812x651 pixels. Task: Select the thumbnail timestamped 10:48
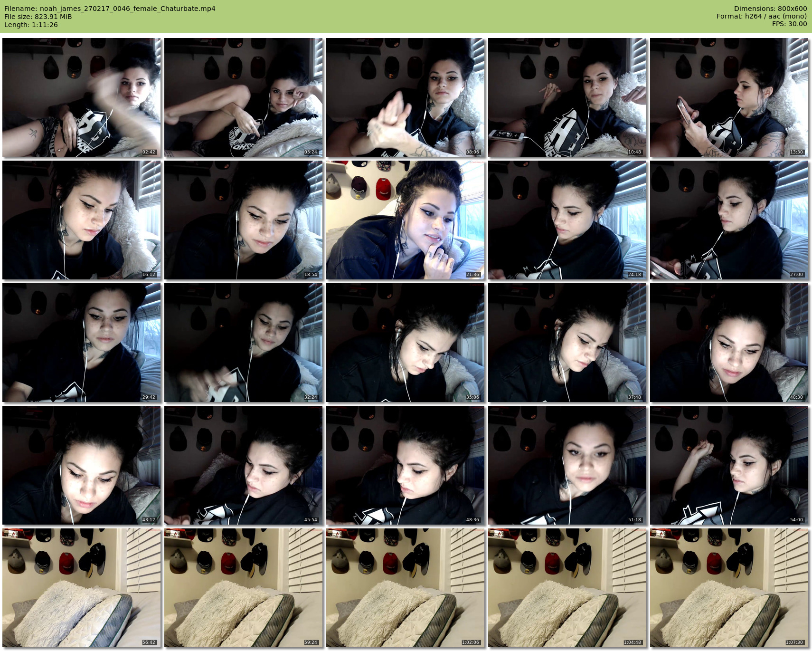click(567, 97)
